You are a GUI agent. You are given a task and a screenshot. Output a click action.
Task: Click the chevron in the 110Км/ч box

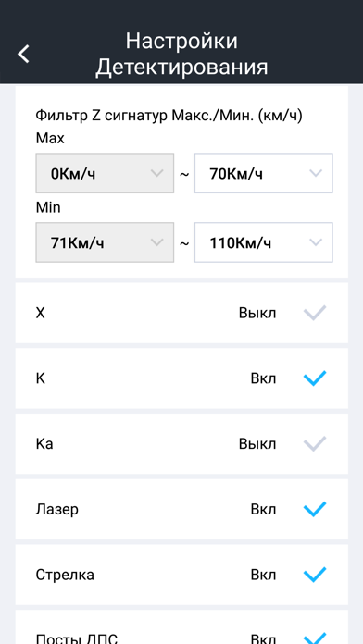tap(316, 242)
